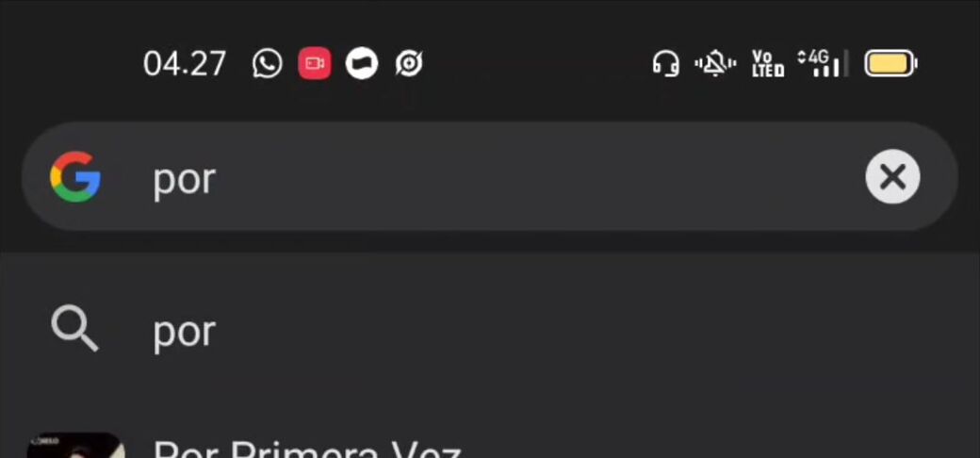Tap the red screen recorder icon
Screen dimensions: 980x458
315,64
